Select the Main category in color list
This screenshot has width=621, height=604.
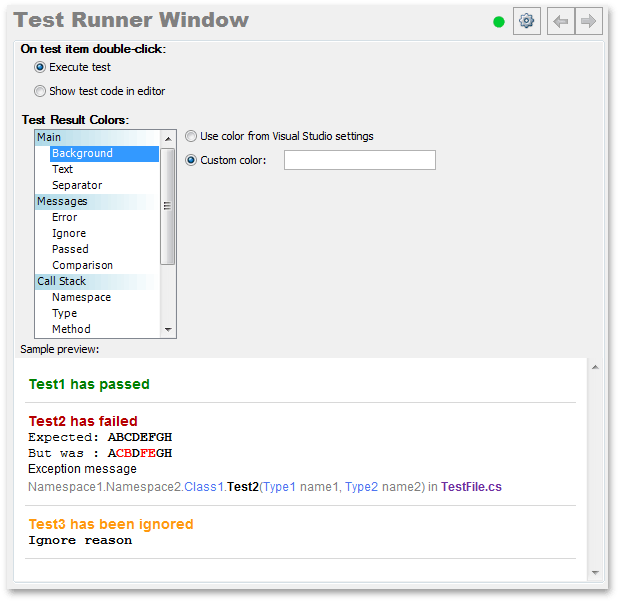pyautogui.click(x=97, y=137)
